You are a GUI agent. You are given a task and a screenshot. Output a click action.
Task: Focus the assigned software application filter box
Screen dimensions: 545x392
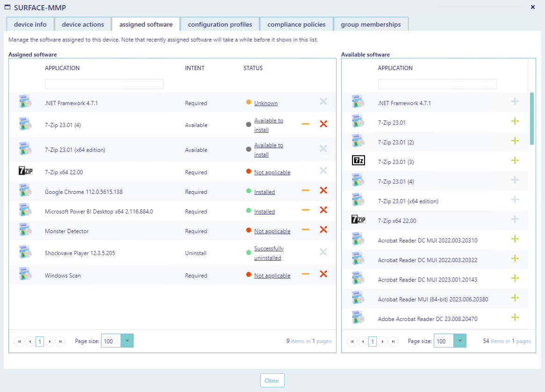(x=104, y=84)
